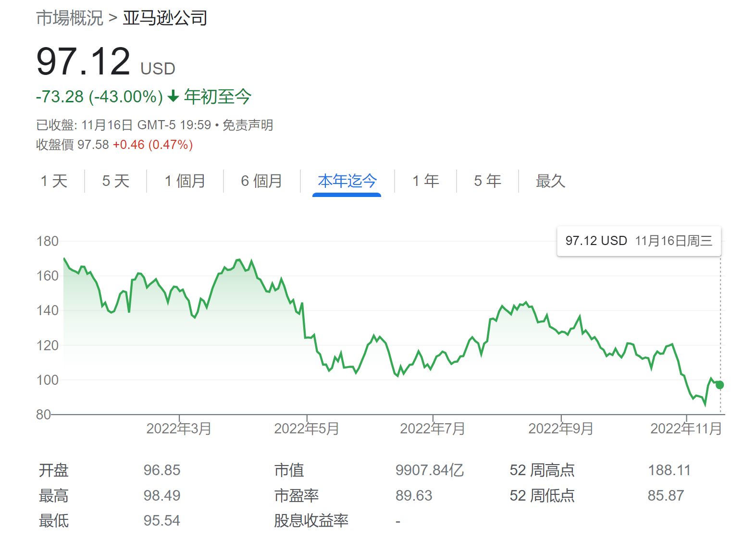The image size is (756, 540).
Task: Switch to the 6 個月 tab
Action: click(261, 181)
